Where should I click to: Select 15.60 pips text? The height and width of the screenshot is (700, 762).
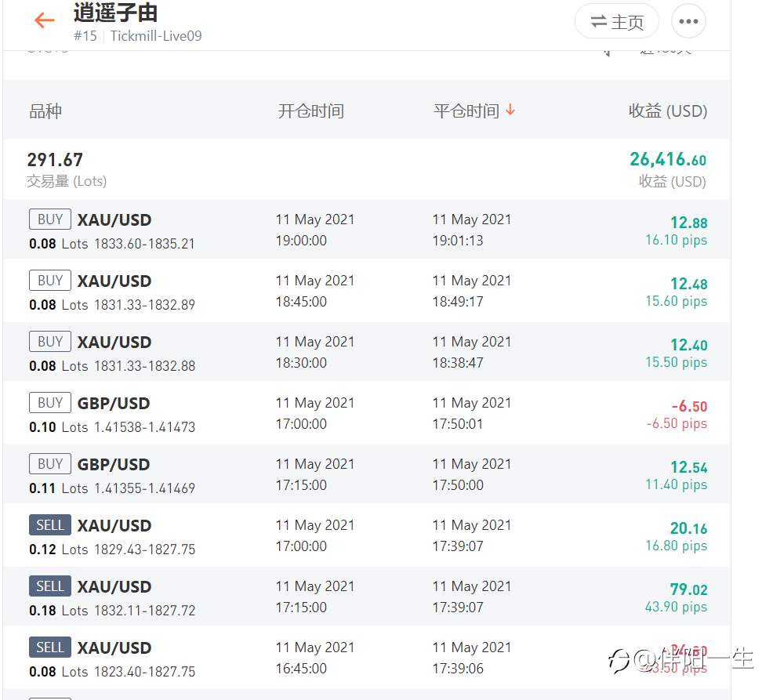[x=677, y=301]
